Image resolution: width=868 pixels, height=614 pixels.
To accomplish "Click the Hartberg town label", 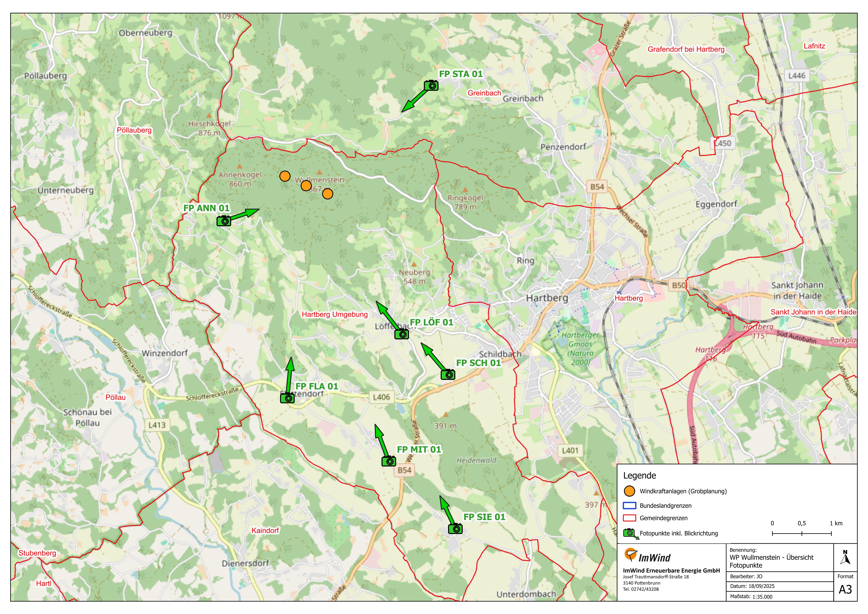I will (547, 298).
